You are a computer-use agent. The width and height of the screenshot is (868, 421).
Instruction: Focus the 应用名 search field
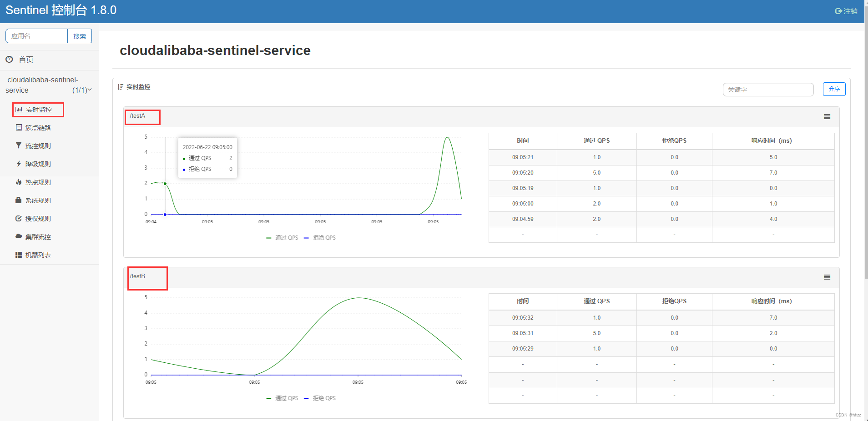tap(37, 36)
